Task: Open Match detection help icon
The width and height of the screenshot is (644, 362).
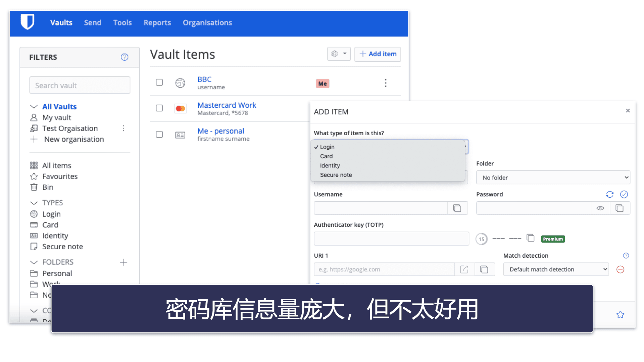Action: [x=626, y=256]
